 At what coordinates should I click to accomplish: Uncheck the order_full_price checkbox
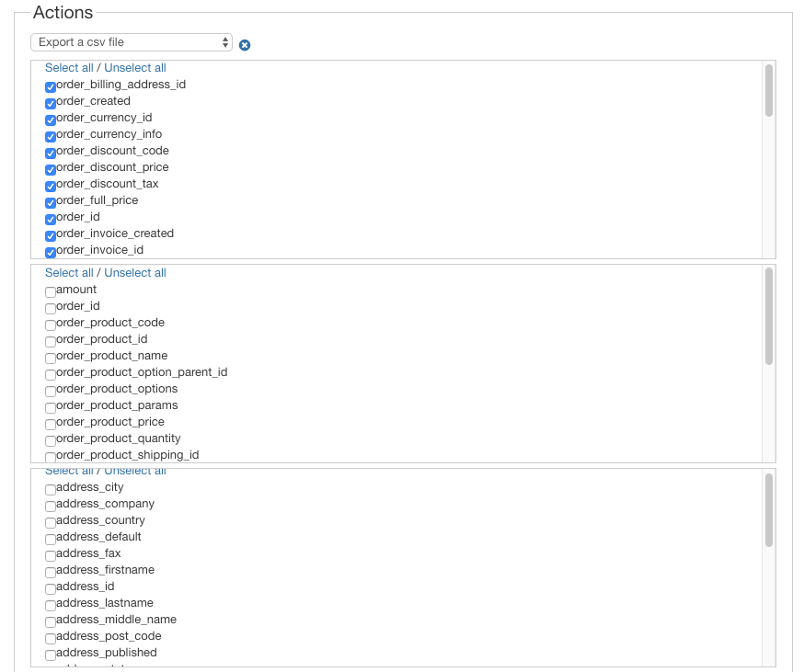[x=51, y=203]
